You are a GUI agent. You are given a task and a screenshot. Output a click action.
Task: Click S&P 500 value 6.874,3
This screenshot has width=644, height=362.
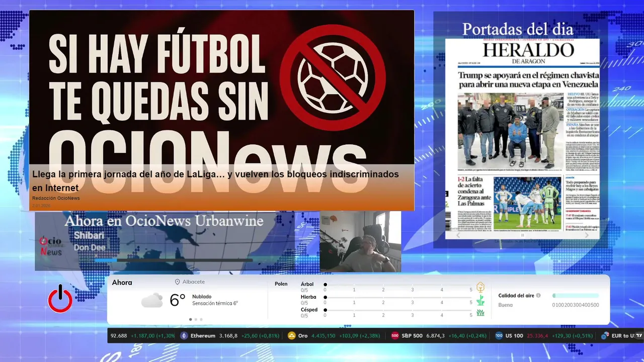(x=436, y=336)
